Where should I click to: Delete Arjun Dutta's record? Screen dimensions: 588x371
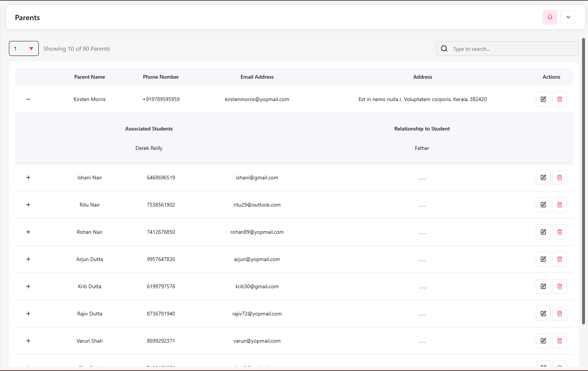(559, 259)
